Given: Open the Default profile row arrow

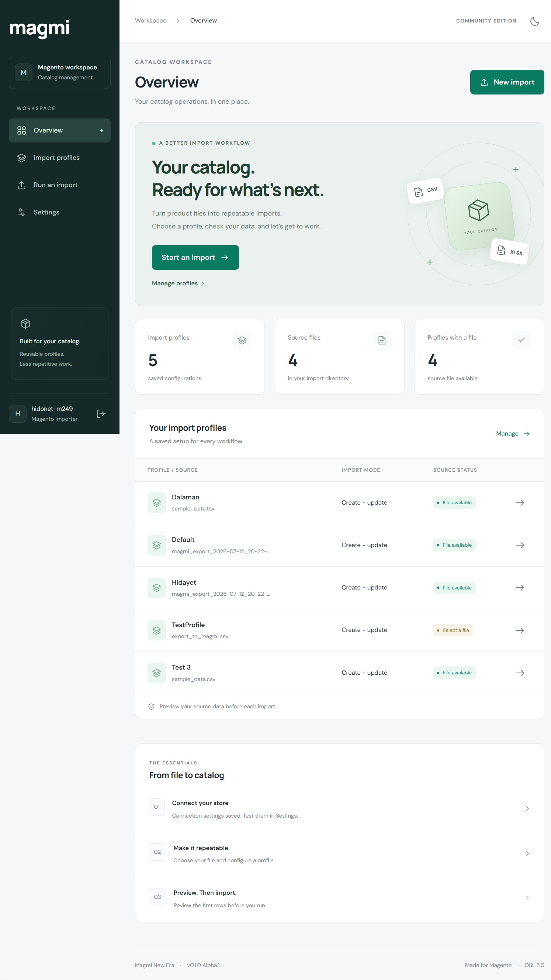Looking at the screenshot, I should click(520, 545).
